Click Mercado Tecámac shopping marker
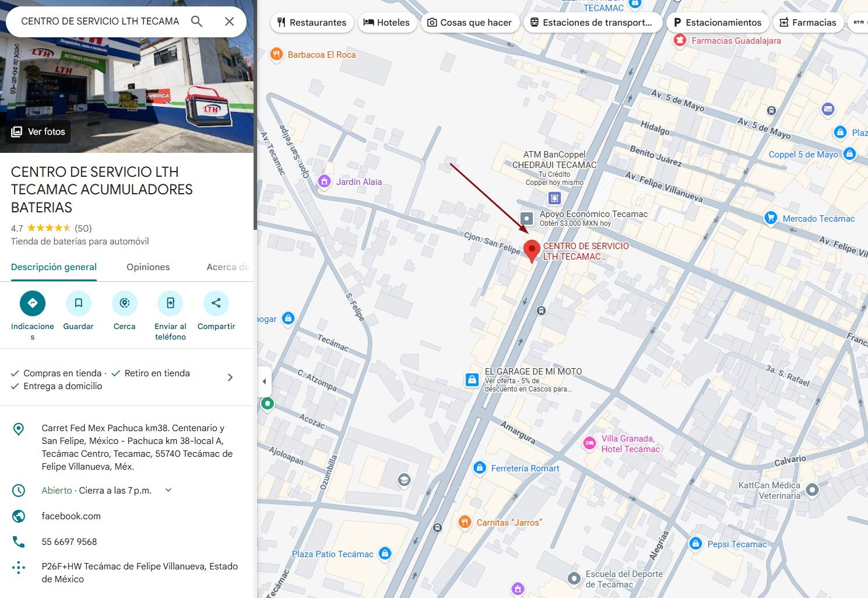 click(x=771, y=218)
